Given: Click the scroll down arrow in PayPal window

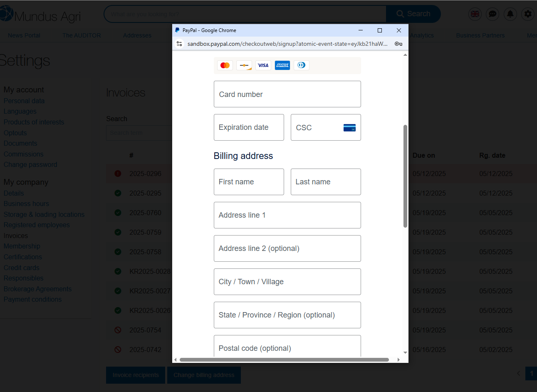Looking at the screenshot, I should coord(405,353).
